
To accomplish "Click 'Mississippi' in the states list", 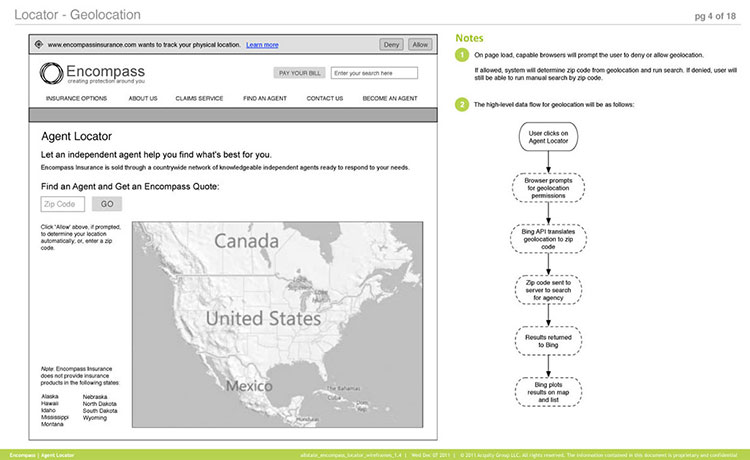I will click(x=55, y=417).
